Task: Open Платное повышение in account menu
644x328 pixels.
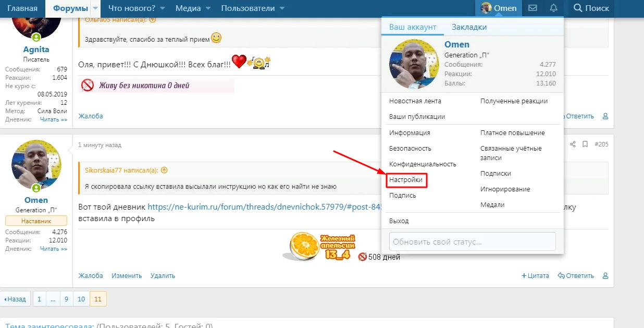Action: click(x=513, y=133)
